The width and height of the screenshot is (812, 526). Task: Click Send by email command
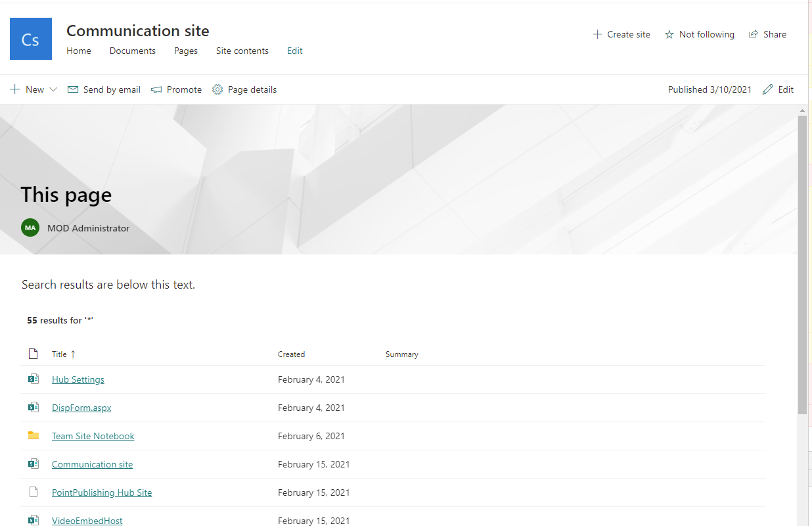(x=104, y=89)
